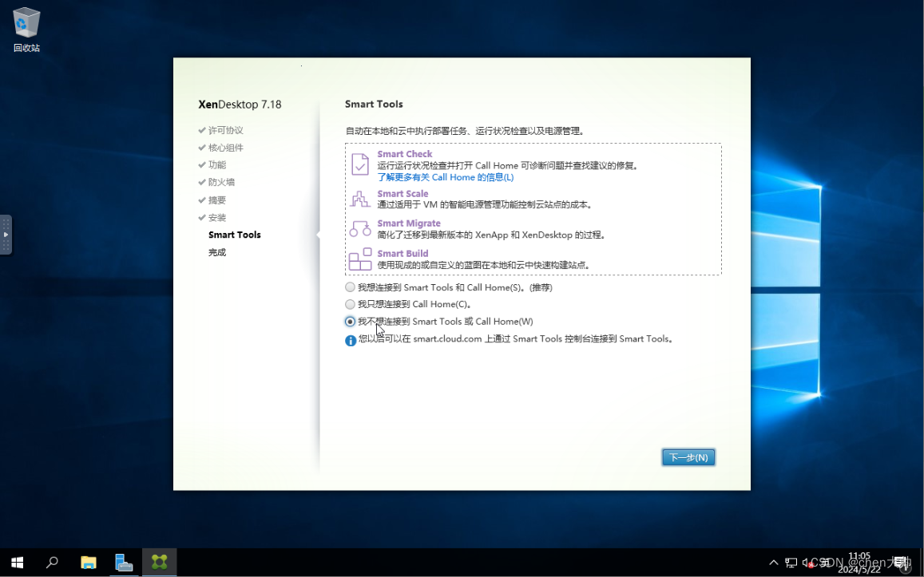Viewport: 924px width, 577px height.
Task: Click the 功能 step
Action: click(217, 165)
